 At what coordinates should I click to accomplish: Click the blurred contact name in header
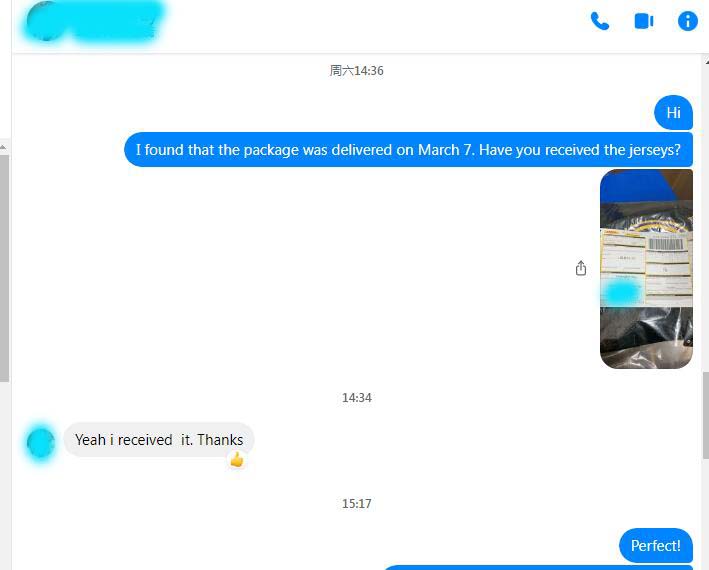coord(115,21)
